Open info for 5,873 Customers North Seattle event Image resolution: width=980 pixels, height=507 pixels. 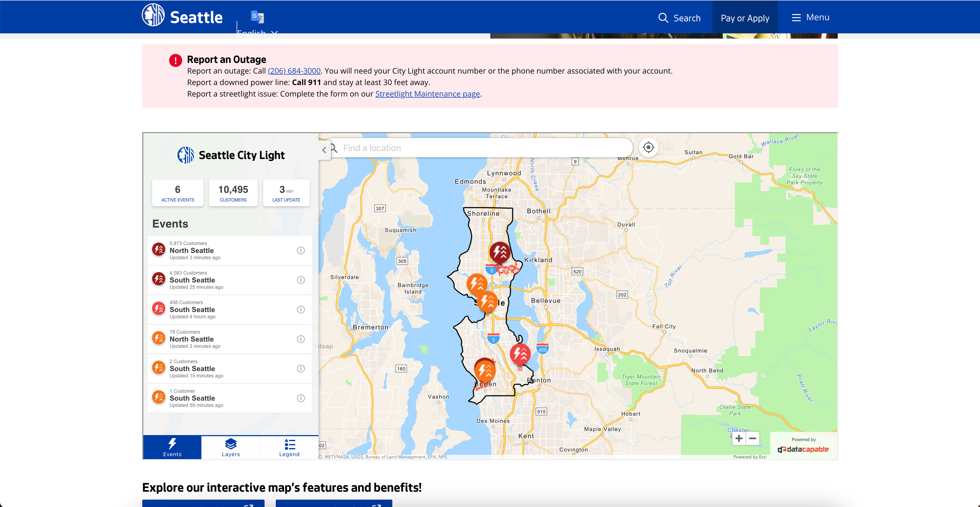pos(301,250)
